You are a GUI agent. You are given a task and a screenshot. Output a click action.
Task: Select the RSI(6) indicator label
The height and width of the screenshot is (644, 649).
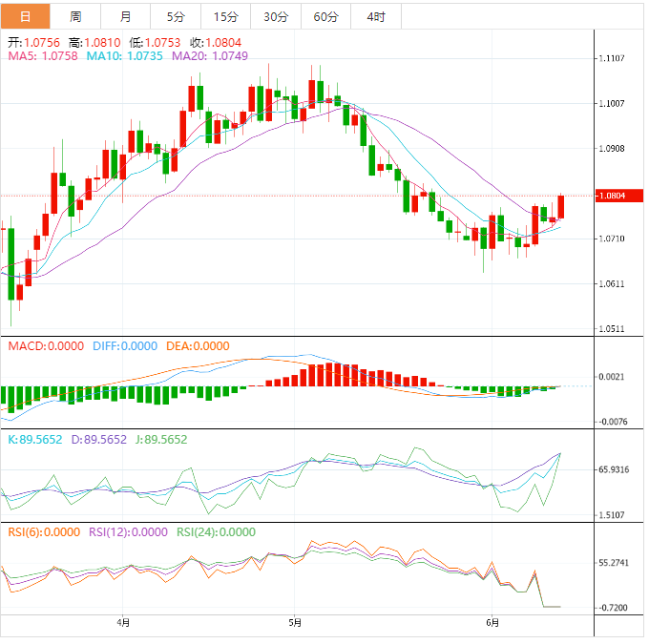pyautogui.click(x=41, y=532)
